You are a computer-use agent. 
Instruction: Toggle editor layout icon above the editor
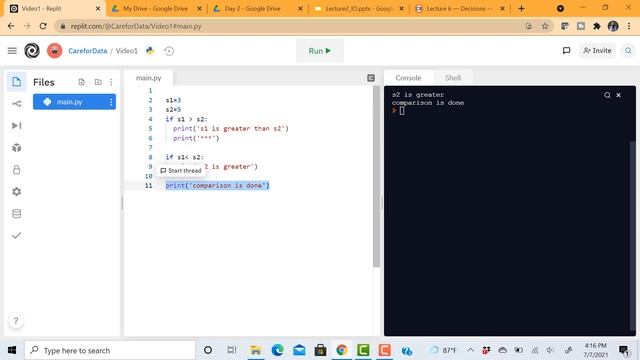click(371, 78)
